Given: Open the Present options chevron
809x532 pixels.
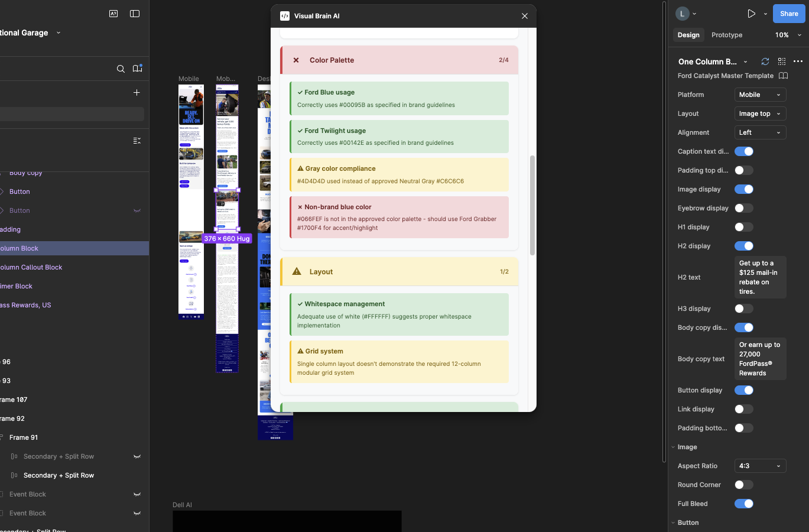Looking at the screenshot, I should tap(765, 14).
